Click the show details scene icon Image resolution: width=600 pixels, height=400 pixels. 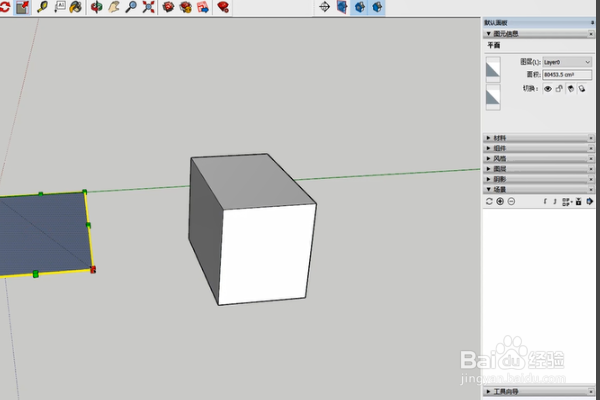click(x=579, y=201)
